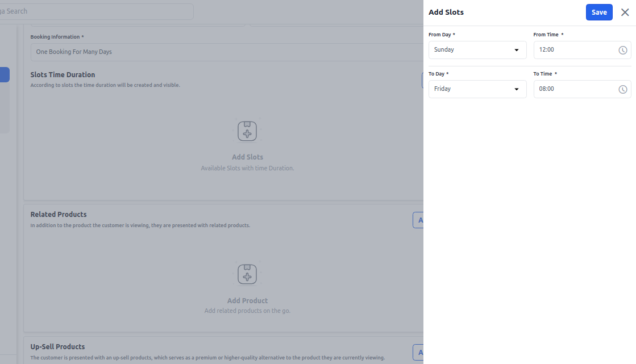Click the 'Add Product' label under the icon
The width and height of the screenshot is (636, 364).
click(247, 301)
